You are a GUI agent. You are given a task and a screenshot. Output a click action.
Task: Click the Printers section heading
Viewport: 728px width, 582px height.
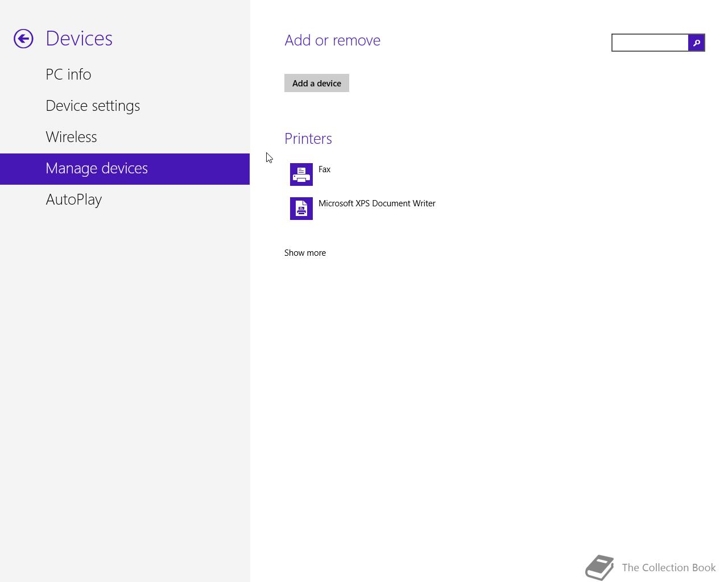coord(308,139)
